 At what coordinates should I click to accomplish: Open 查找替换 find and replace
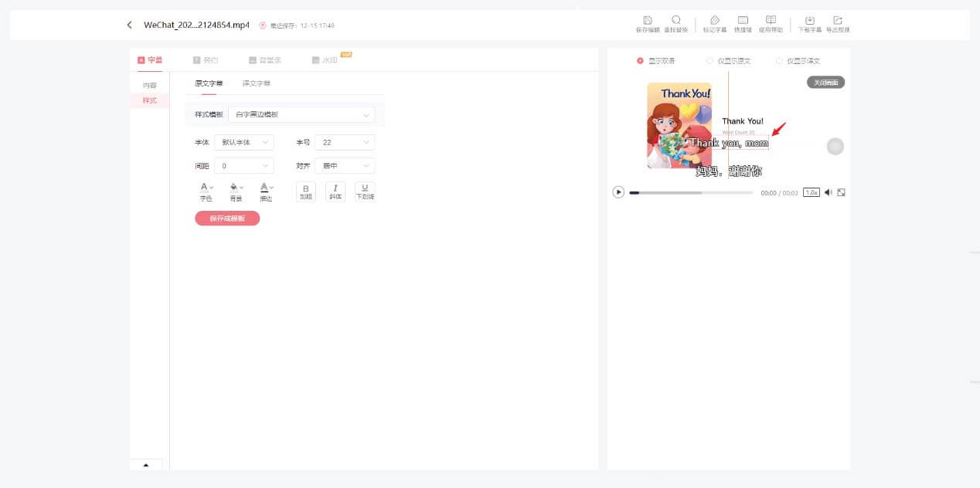[x=675, y=21]
